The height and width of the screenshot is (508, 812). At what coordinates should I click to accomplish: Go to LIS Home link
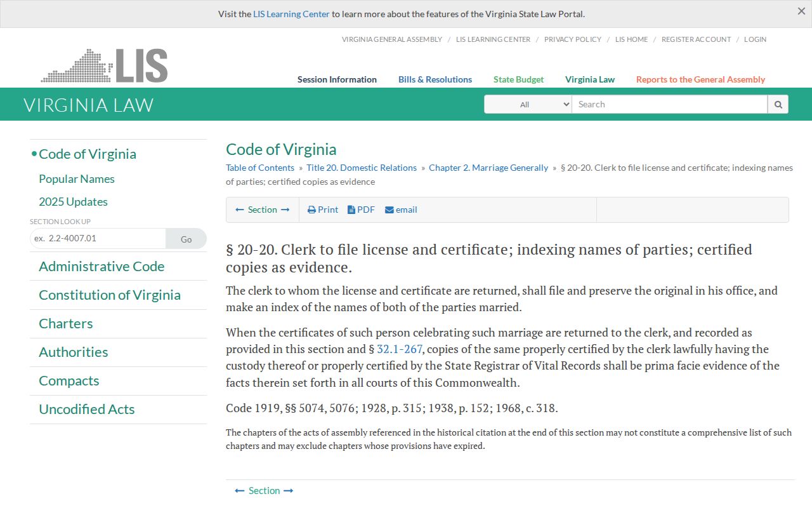[x=631, y=39]
